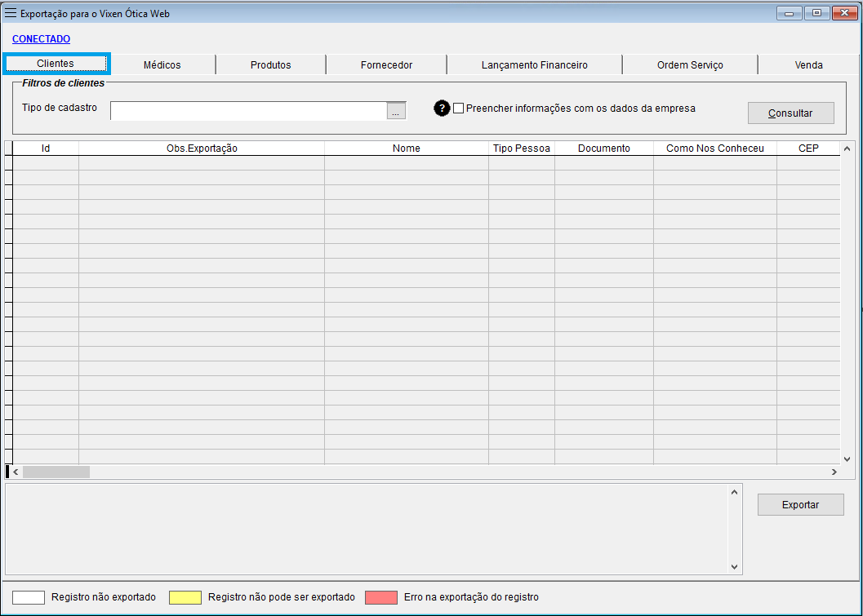This screenshot has width=863, height=616.
Task: Switch to the Médicos tab
Action: click(x=162, y=65)
